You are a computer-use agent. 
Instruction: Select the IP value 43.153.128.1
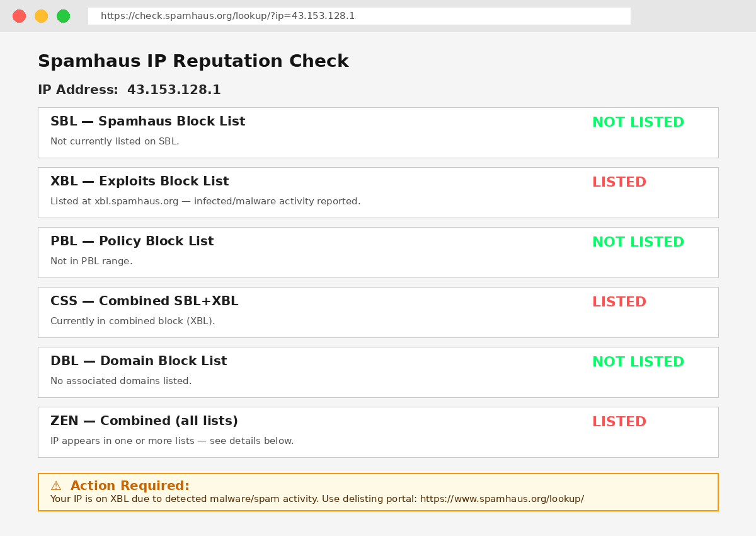coord(174,90)
